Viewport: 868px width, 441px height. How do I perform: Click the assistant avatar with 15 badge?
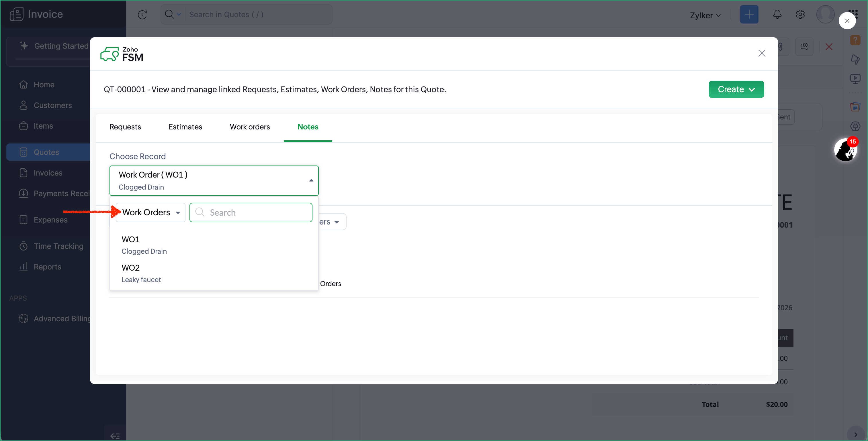pyautogui.click(x=845, y=150)
